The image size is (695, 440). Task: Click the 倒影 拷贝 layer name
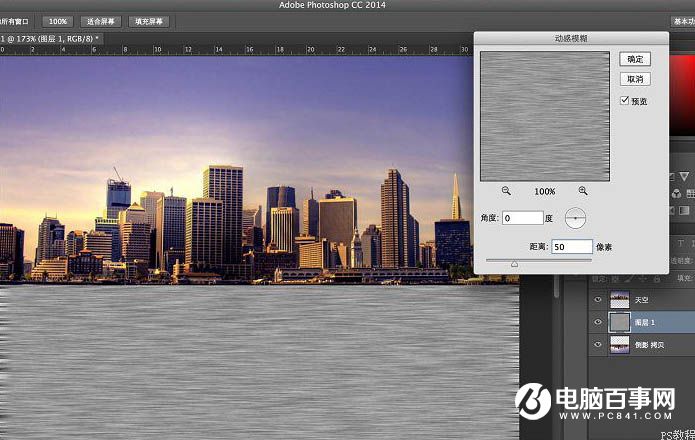click(x=649, y=345)
